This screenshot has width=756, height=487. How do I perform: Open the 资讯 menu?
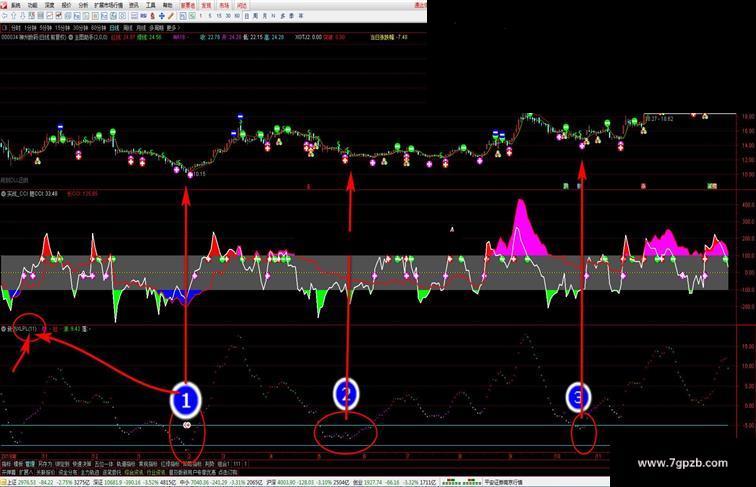point(134,5)
